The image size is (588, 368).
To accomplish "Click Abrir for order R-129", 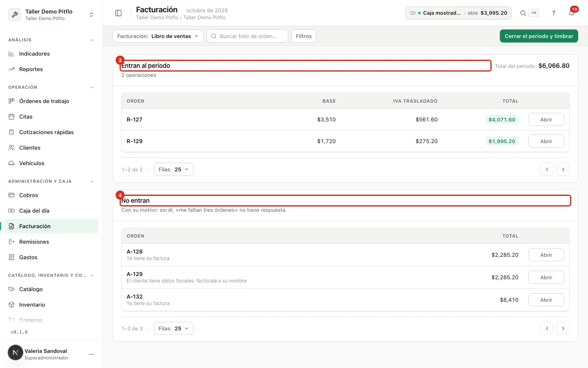I will (546, 141).
